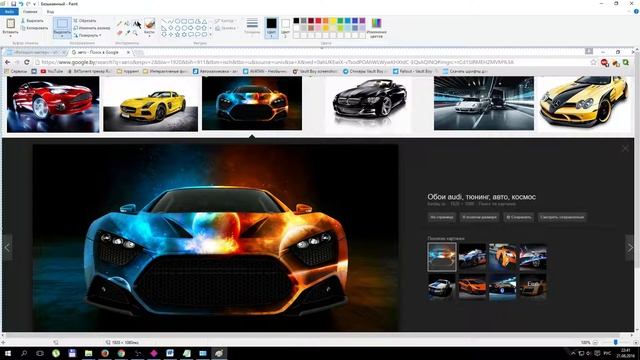640x360 pixels.
Task: Expand the Brushes (Кисти) dropdown arrow
Action: pyautogui.click(x=150, y=36)
